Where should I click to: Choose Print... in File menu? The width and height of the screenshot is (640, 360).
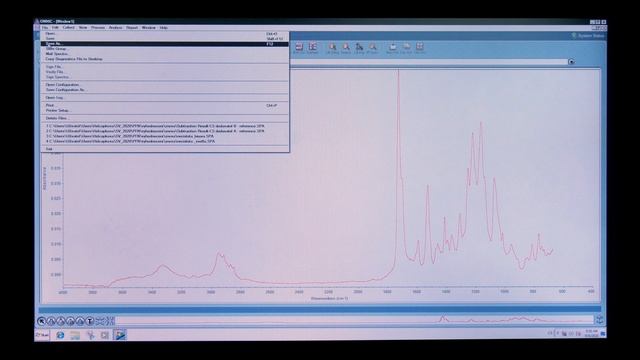click(164, 105)
